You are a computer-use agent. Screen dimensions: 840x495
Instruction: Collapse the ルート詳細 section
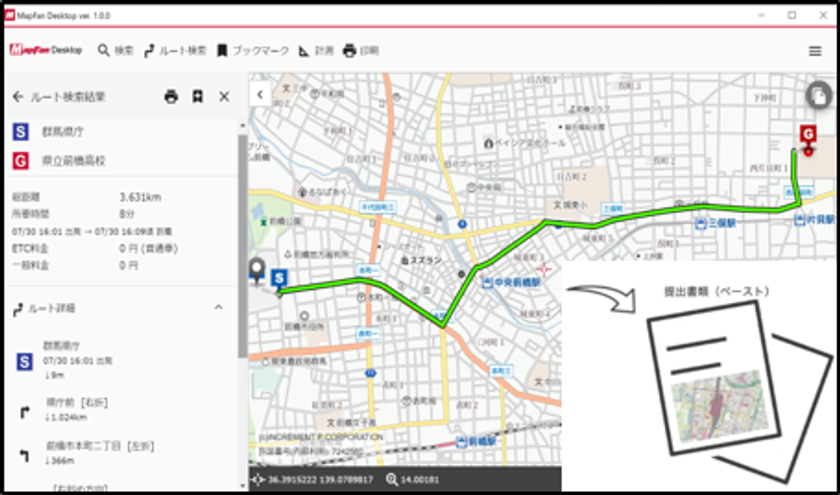click(x=218, y=308)
